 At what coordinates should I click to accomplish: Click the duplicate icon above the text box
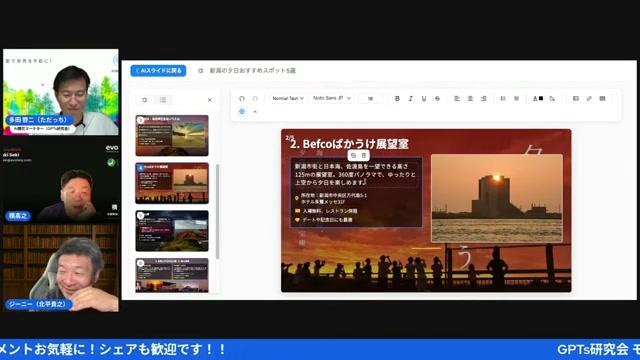coord(353,156)
